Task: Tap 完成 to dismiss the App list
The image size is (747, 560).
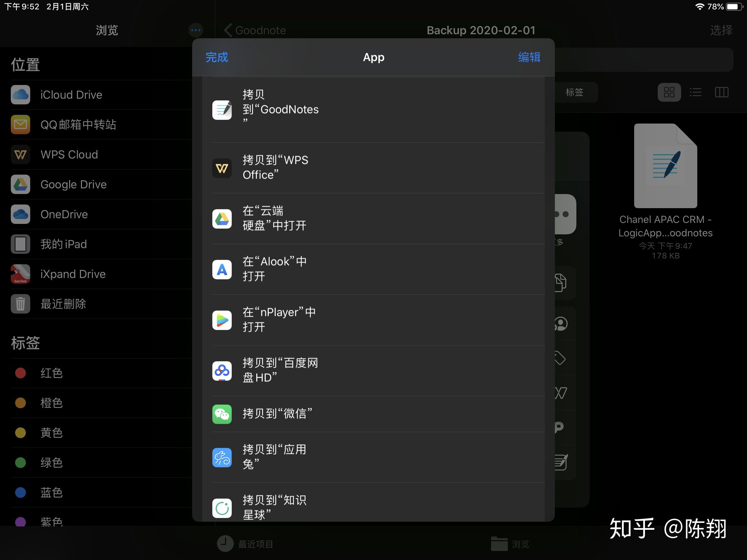Action: point(217,57)
